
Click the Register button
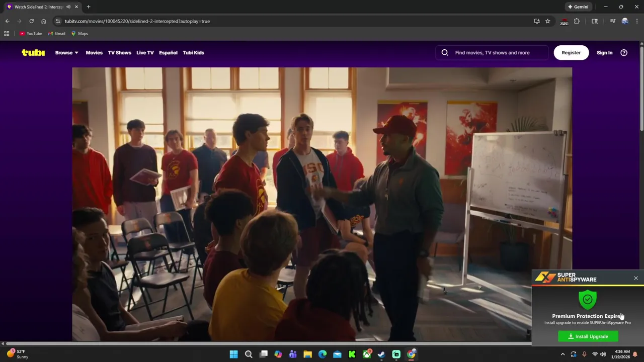(x=571, y=52)
